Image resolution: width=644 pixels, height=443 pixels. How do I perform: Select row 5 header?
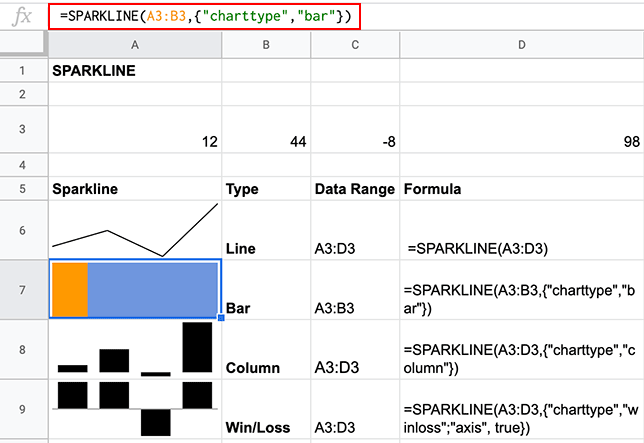click(x=23, y=189)
